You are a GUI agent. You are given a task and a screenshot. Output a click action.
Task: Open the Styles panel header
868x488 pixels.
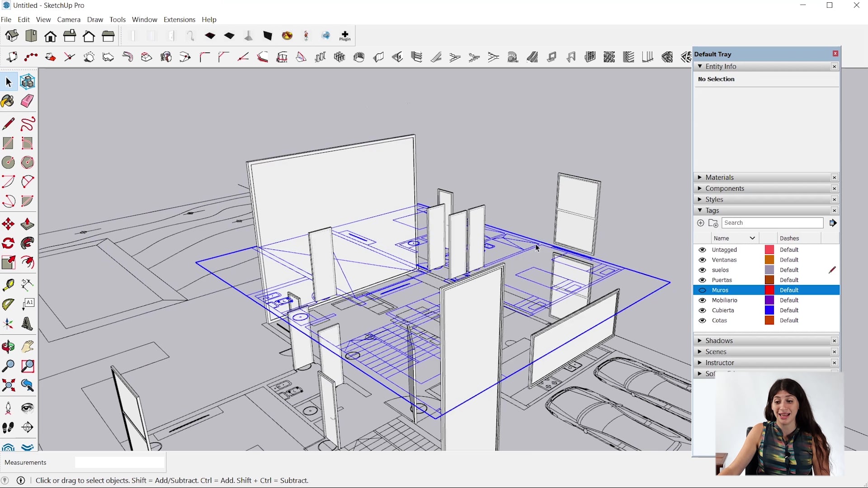714,199
